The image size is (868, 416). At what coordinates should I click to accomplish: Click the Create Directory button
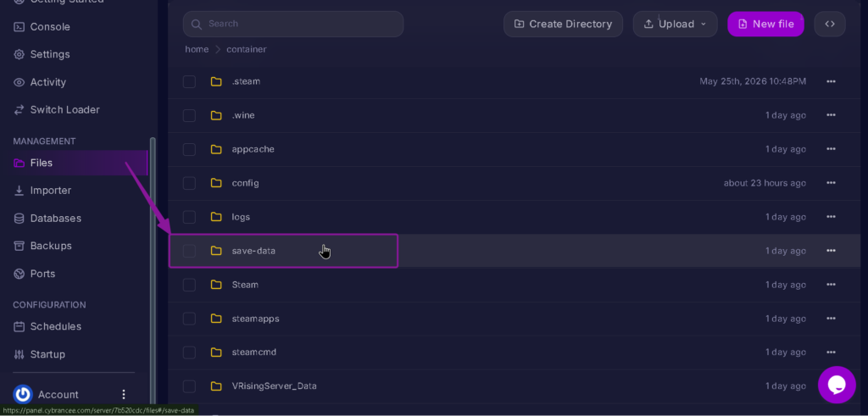[563, 24]
